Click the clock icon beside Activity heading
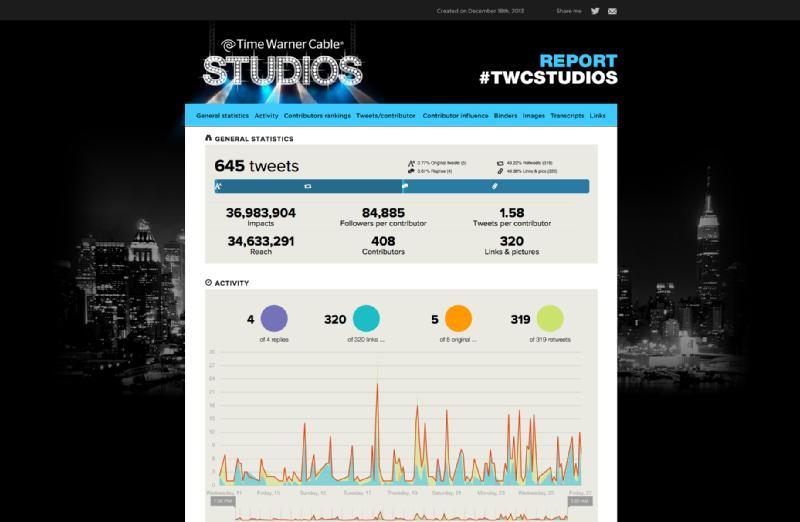This screenshot has width=800, height=522. [x=208, y=282]
